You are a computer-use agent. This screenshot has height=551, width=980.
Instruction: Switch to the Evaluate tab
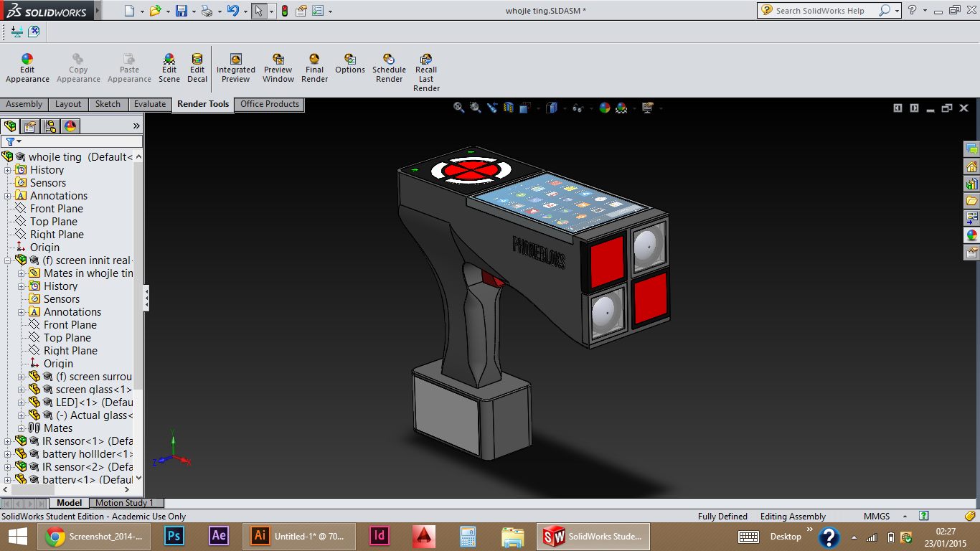click(x=149, y=105)
